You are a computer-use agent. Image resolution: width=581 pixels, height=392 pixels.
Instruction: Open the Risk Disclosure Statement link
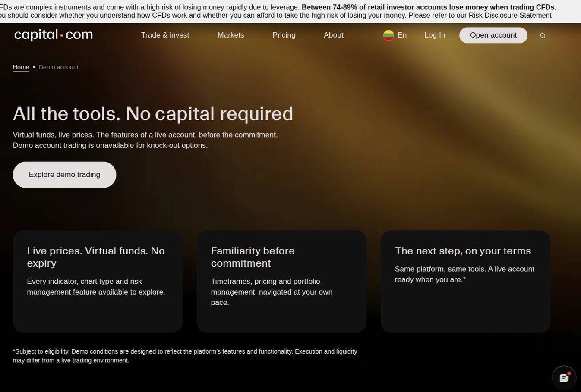point(510,15)
